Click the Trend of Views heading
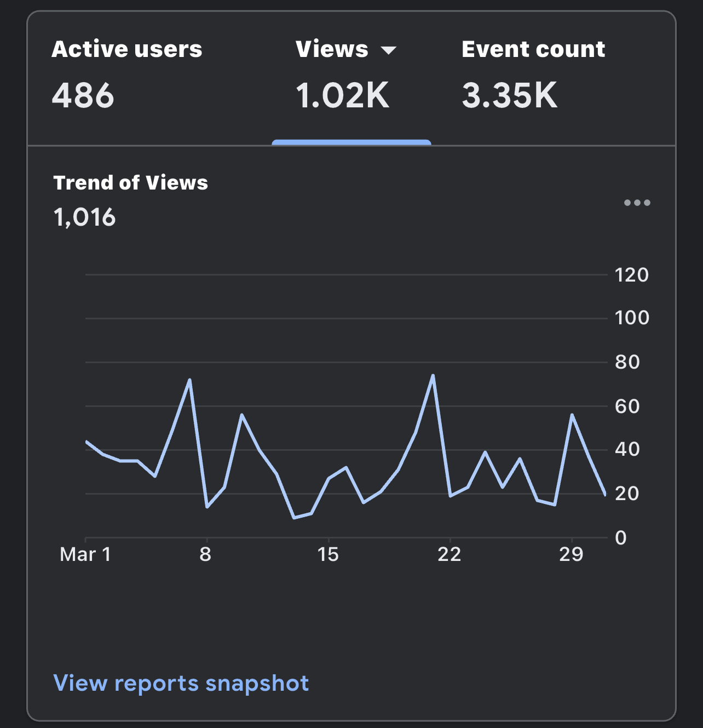 point(130,182)
